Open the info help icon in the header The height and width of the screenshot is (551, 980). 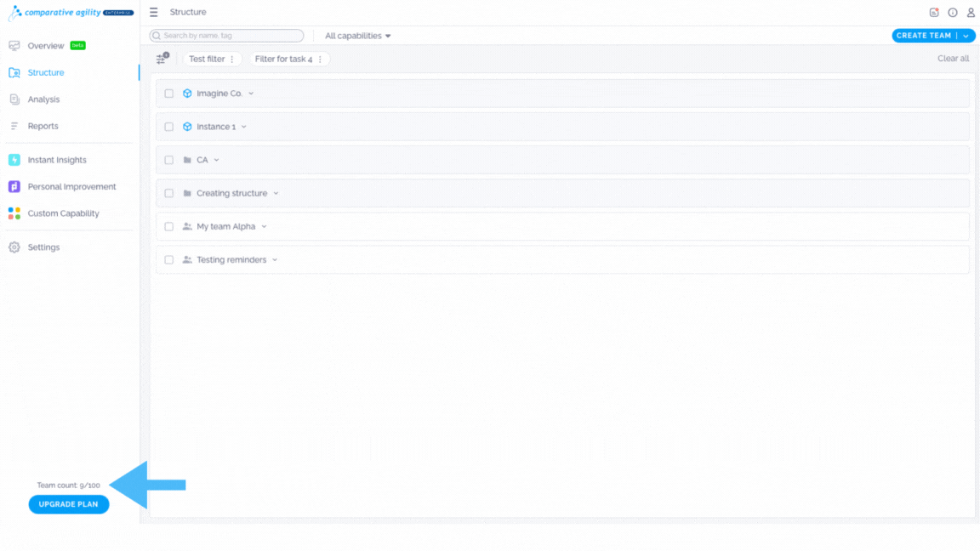point(953,12)
